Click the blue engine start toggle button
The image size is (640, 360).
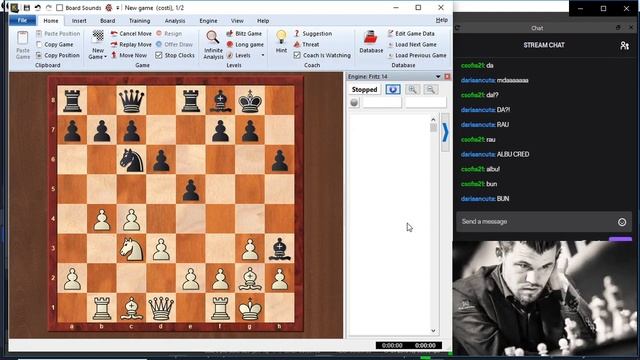click(x=393, y=89)
